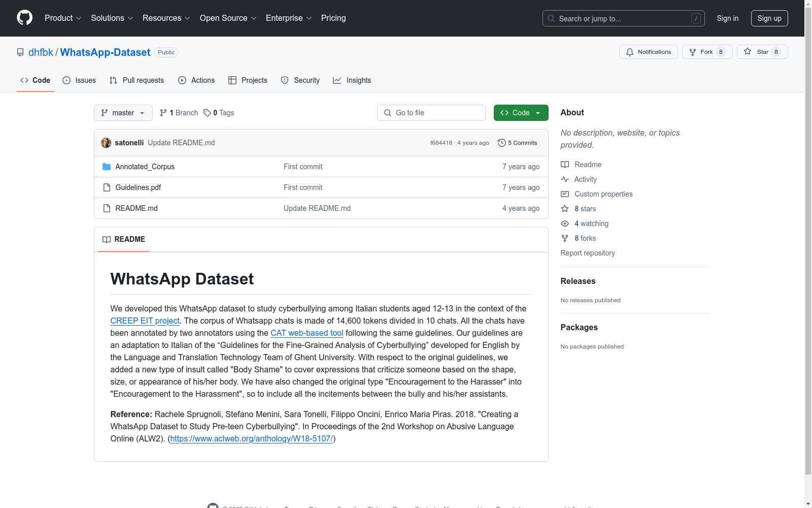
Task: Click the Sign up button
Action: coord(769,18)
